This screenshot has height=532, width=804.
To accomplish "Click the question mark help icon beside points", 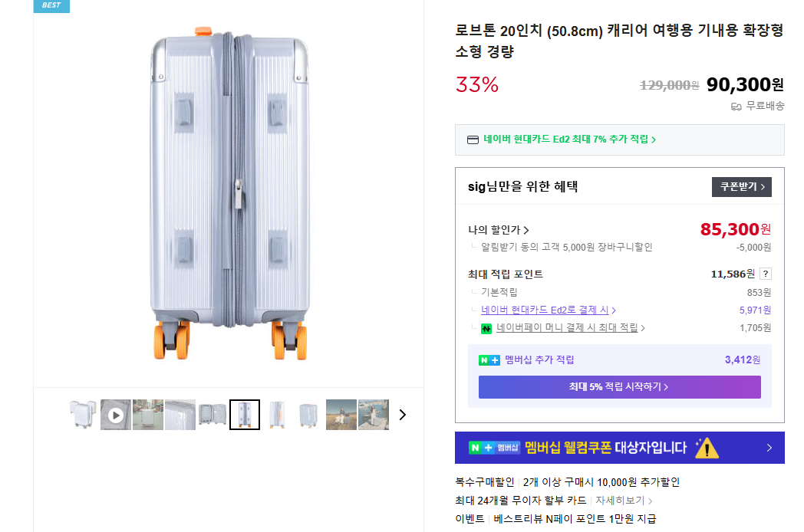I will (765, 274).
